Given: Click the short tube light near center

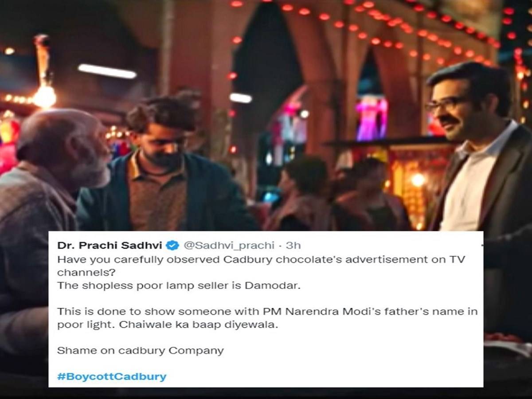Looking at the screenshot, I should (x=241, y=98).
